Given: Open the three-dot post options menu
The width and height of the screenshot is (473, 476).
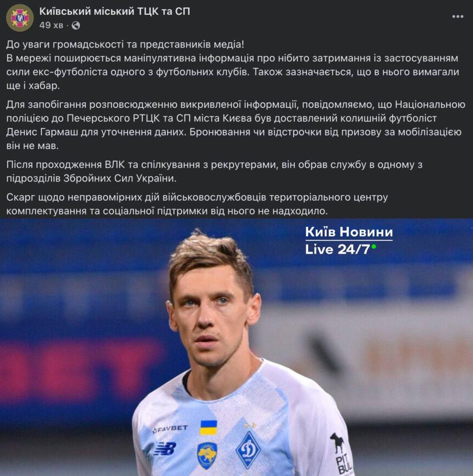Looking at the screenshot, I should coord(458,16).
